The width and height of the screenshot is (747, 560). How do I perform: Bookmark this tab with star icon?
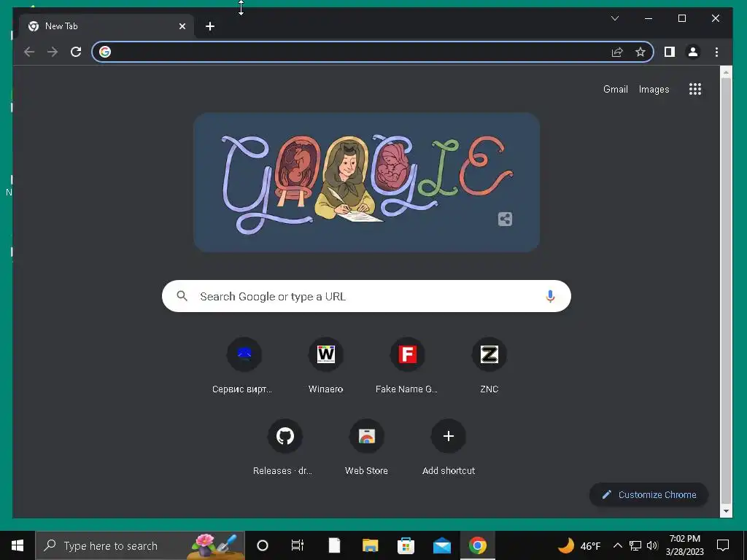coord(640,52)
